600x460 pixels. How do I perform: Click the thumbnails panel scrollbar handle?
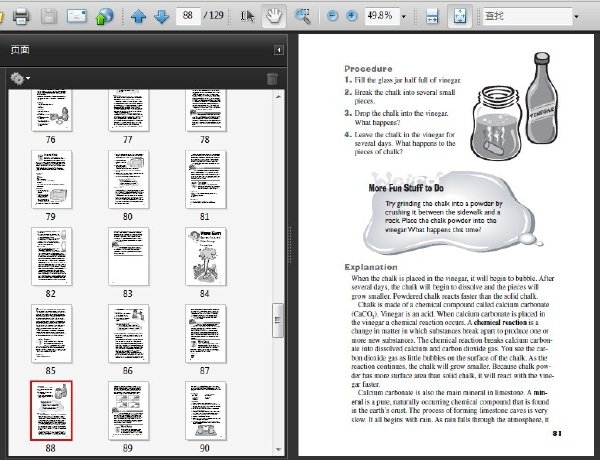[x=278, y=320]
